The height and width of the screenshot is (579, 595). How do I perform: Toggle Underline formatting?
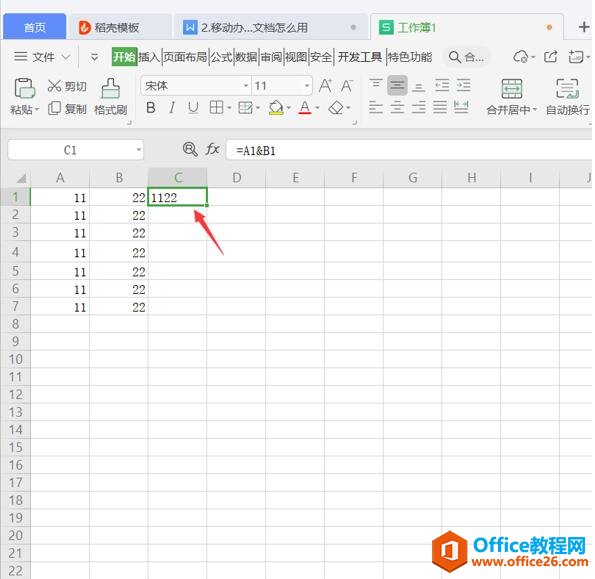193,108
